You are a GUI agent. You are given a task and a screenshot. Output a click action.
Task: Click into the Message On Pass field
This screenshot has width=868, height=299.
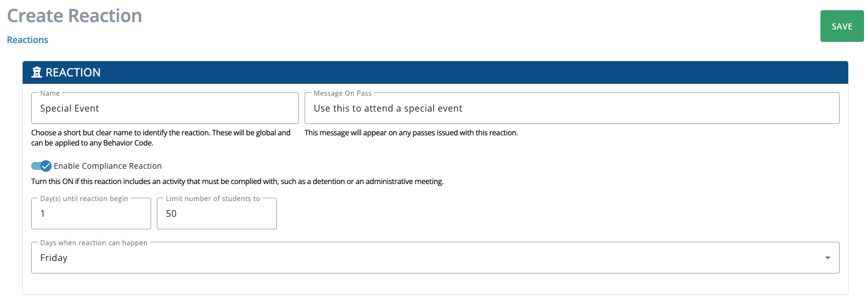[x=572, y=108]
